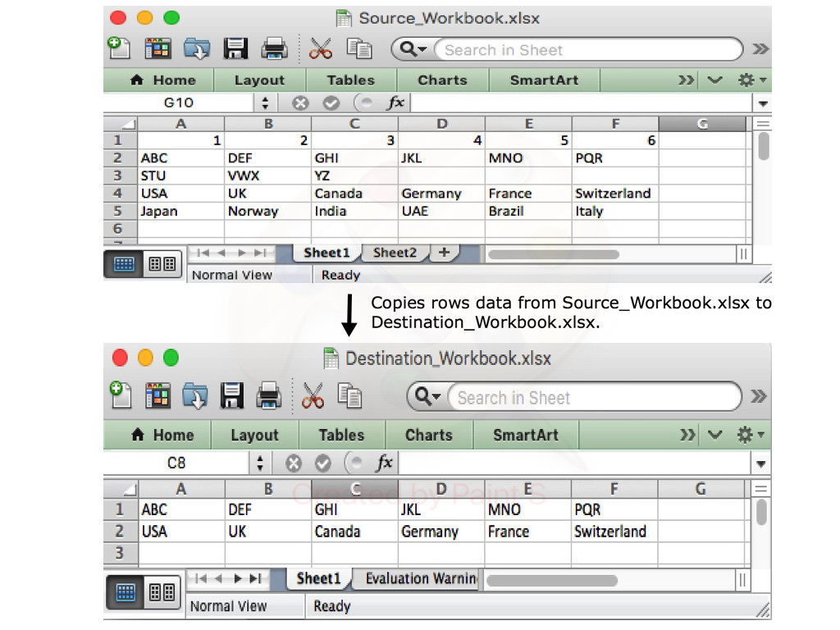Open the Name Box stepper next to G10
Screen dimensions: 840x630
[x=263, y=103]
